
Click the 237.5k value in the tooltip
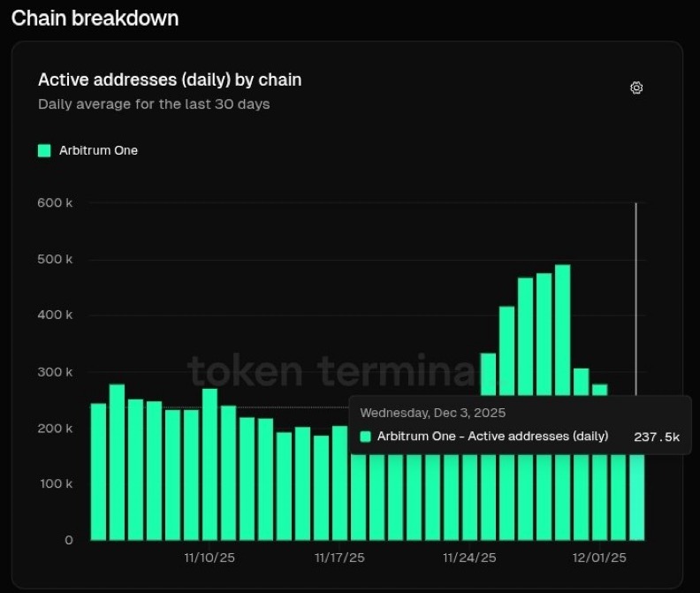click(657, 437)
